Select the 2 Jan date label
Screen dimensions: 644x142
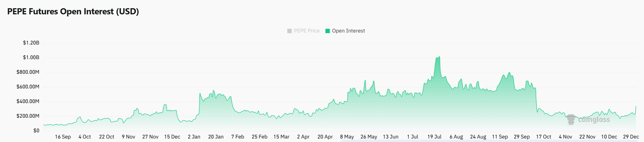point(194,137)
